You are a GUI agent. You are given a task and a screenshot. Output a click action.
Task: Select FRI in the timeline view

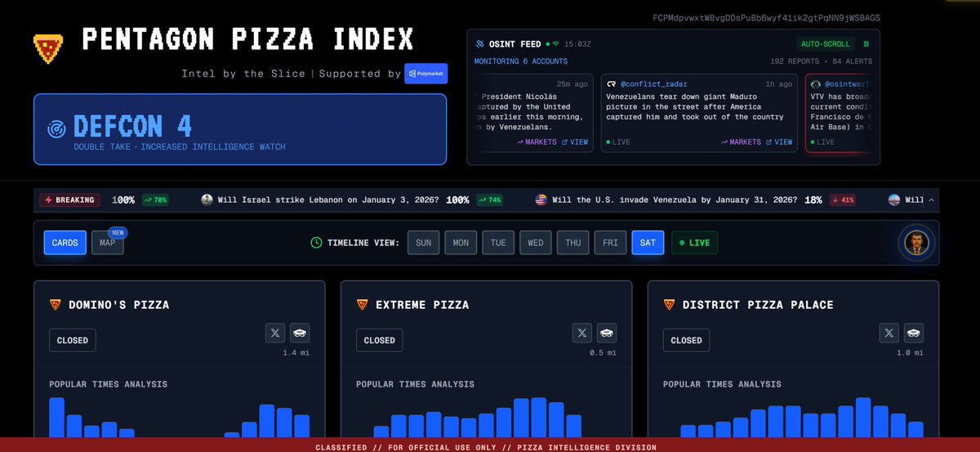click(x=610, y=243)
